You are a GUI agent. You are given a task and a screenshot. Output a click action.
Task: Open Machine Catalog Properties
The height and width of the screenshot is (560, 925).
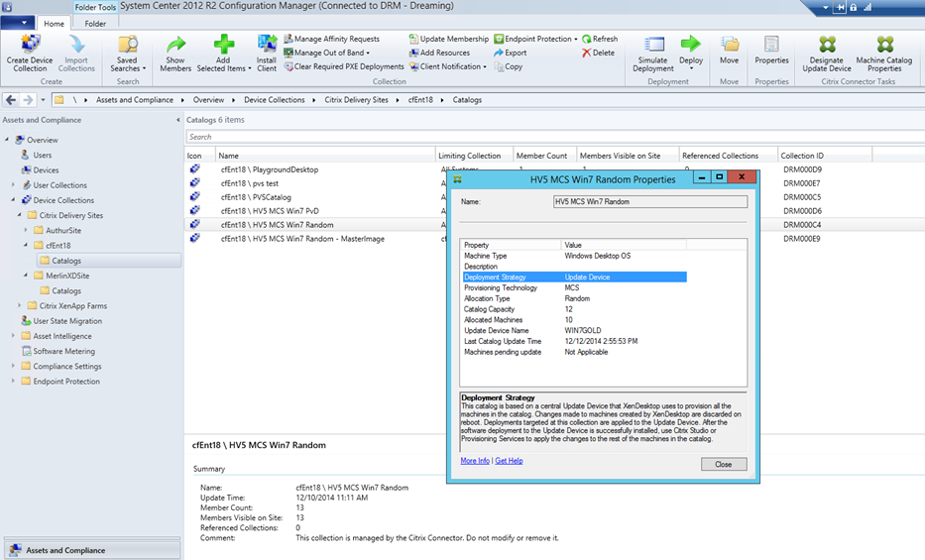[x=884, y=45]
